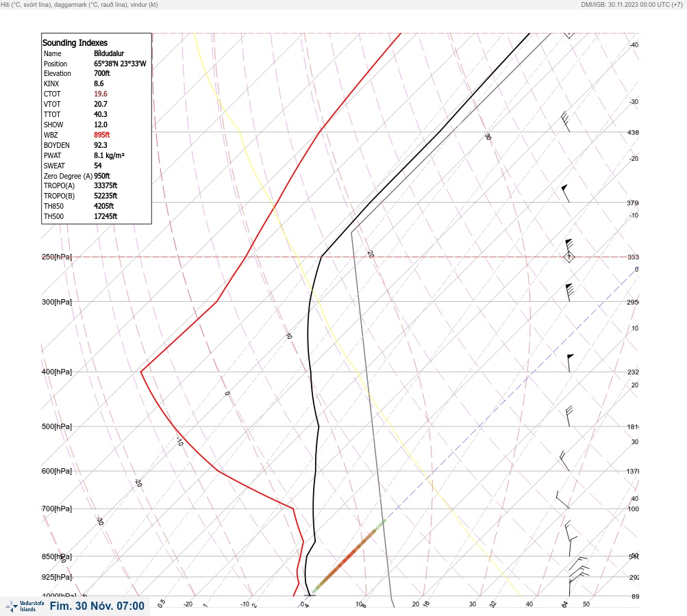Click the tropopause diamond marker at 250 hPa
Viewport: 687px width, 616px height.
(569, 257)
